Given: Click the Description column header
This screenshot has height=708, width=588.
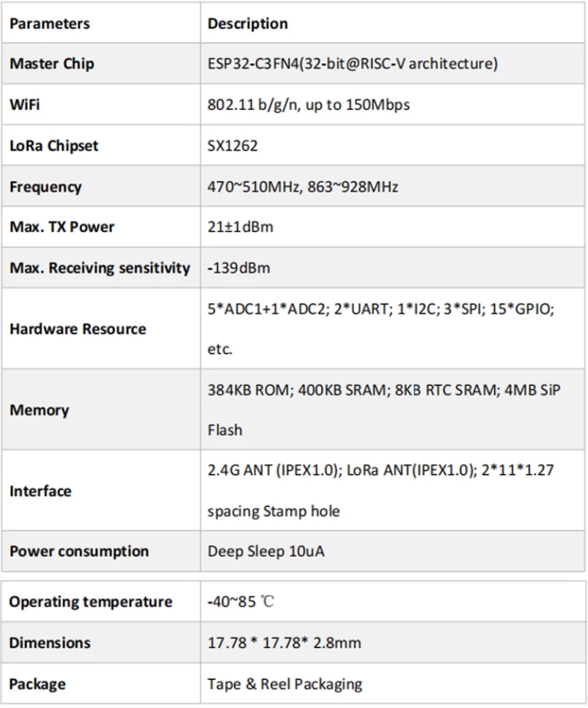Looking at the screenshot, I should 248,23.
